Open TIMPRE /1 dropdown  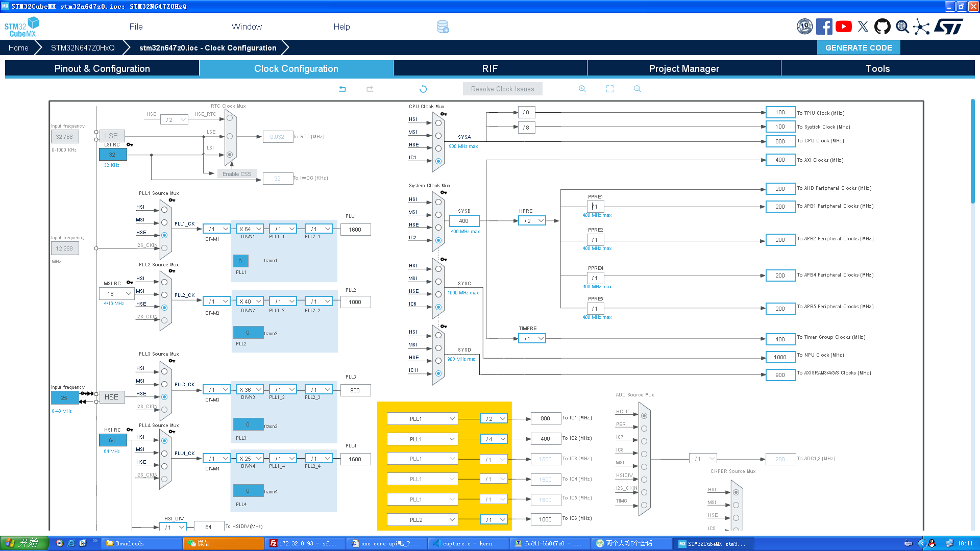click(x=532, y=339)
